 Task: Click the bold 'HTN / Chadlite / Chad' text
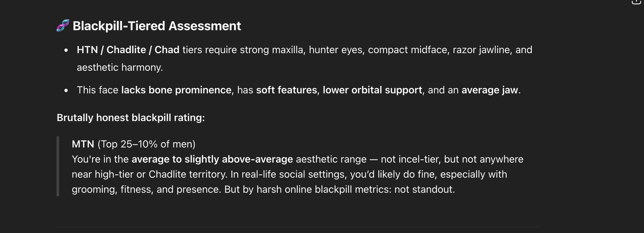coord(128,49)
